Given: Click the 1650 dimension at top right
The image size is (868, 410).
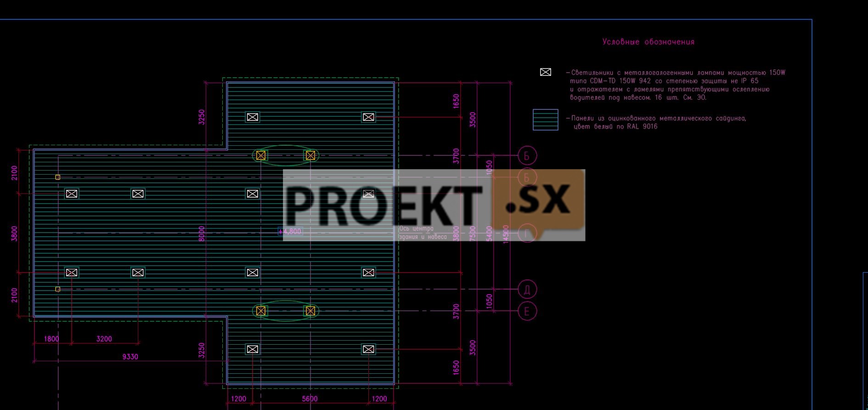Looking at the screenshot, I should (x=456, y=102).
